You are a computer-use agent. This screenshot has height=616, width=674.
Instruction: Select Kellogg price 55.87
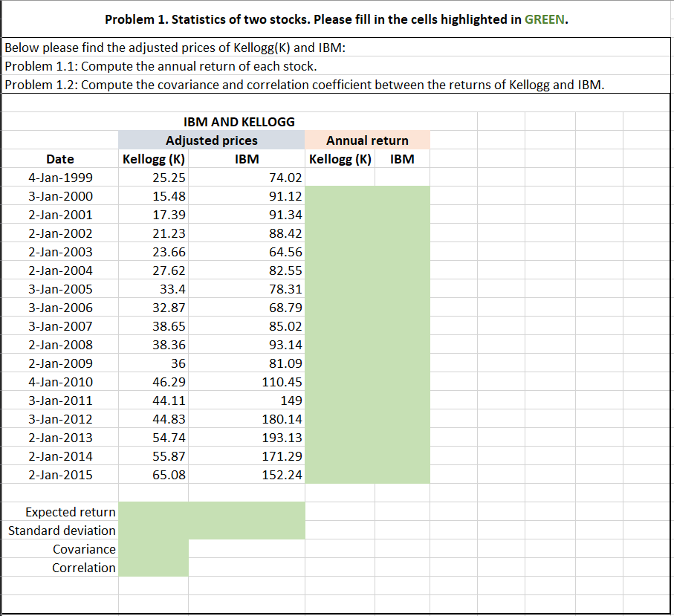tap(154, 455)
